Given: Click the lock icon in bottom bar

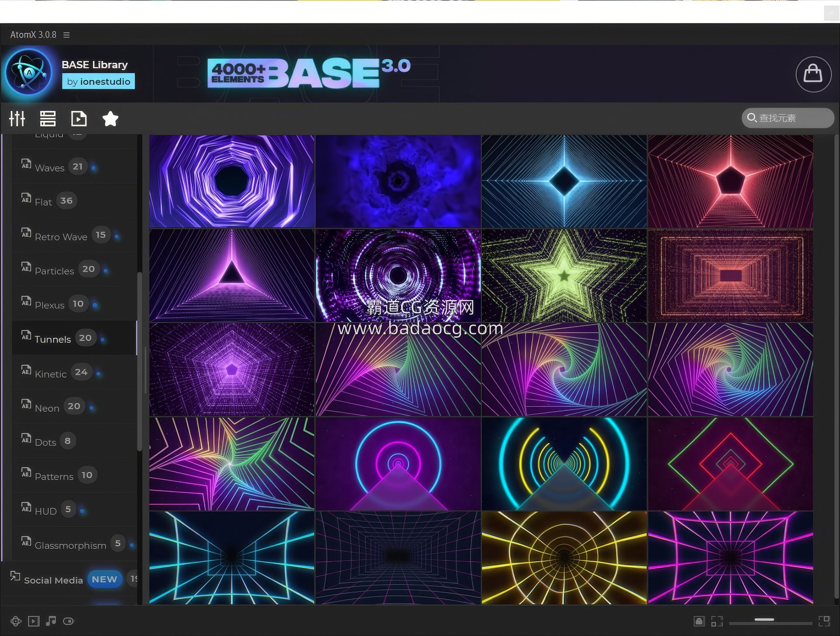Looking at the screenshot, I should (x=699, y=621).
